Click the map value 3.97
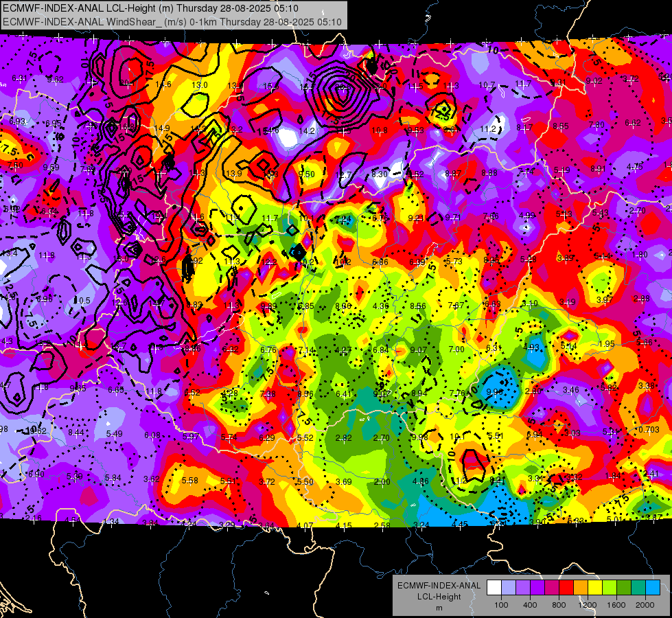 click(x=605, y=299)
